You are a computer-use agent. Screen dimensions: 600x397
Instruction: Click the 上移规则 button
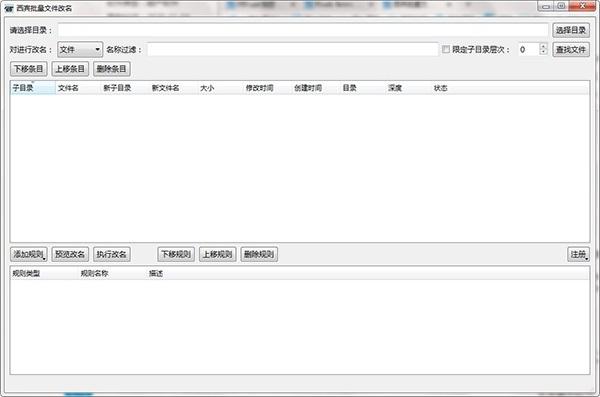coord(217,254)
